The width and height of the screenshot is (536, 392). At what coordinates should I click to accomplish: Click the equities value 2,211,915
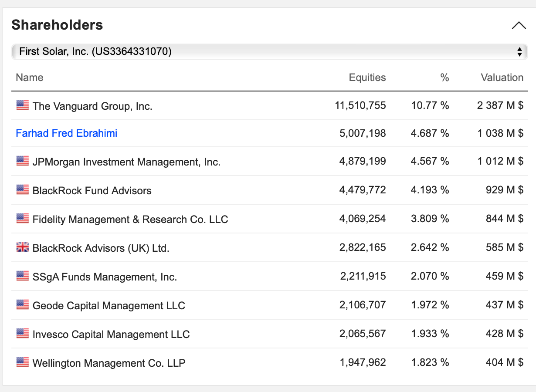[x=363, y=276]
